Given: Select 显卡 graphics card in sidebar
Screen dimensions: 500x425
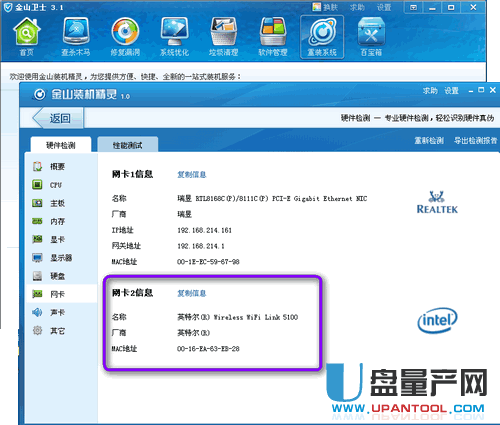Looking at the screenshot, I should pyautogui.click(x=62, y=239).
